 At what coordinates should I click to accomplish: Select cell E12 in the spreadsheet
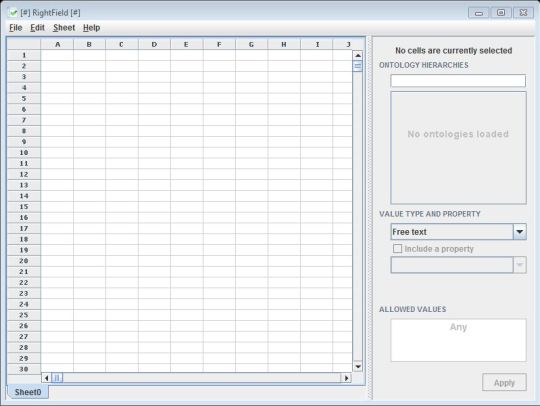coord(186,174)
